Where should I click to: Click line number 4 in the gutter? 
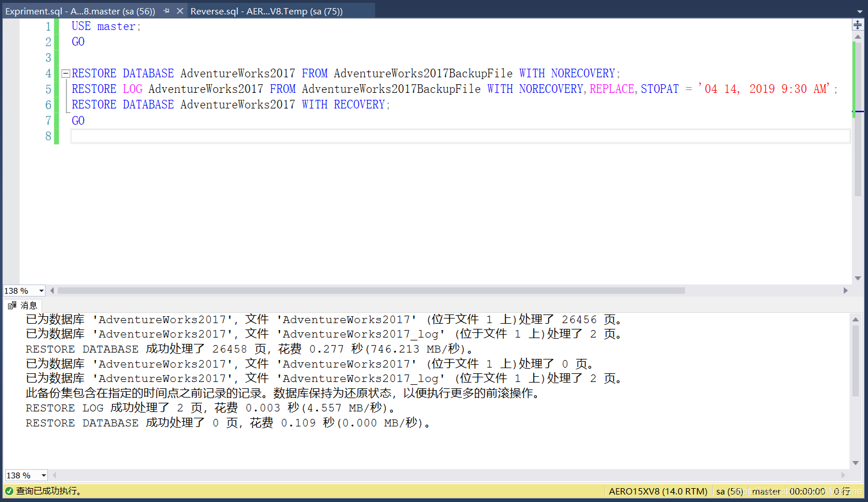[48, 74]
